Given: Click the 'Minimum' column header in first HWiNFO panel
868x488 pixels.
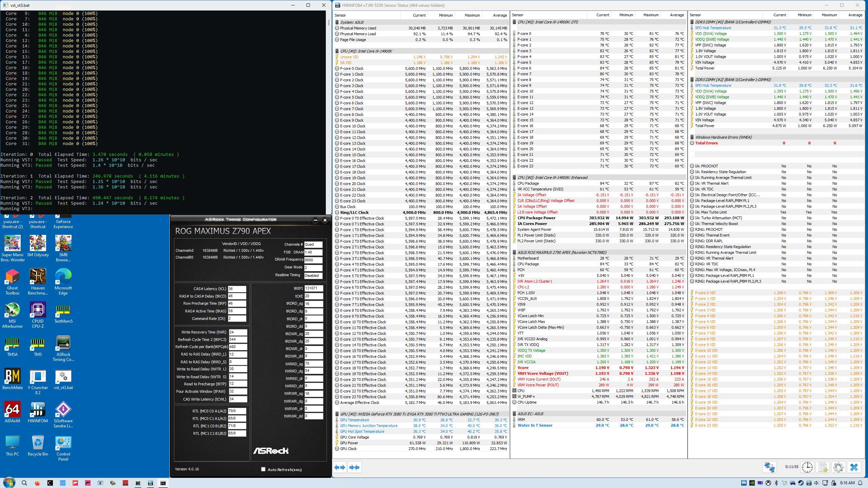Looking at the screenshot, I should point(441,15).
